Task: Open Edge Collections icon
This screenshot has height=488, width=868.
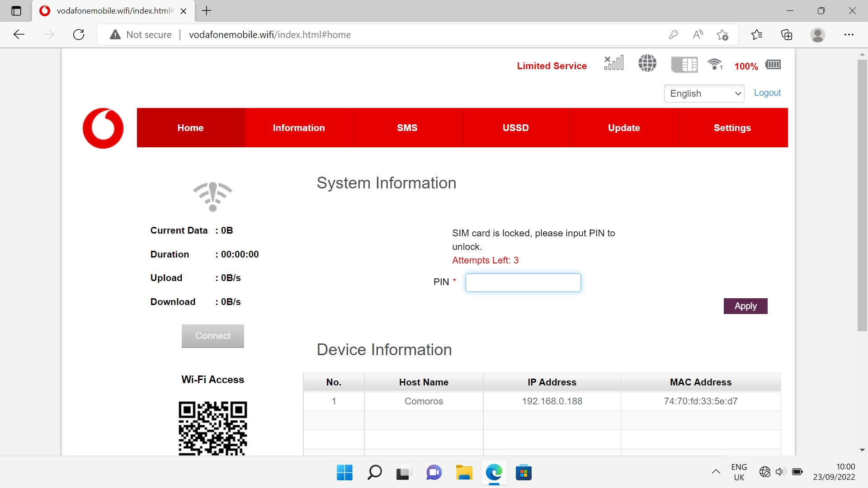Action: point(787,35)
